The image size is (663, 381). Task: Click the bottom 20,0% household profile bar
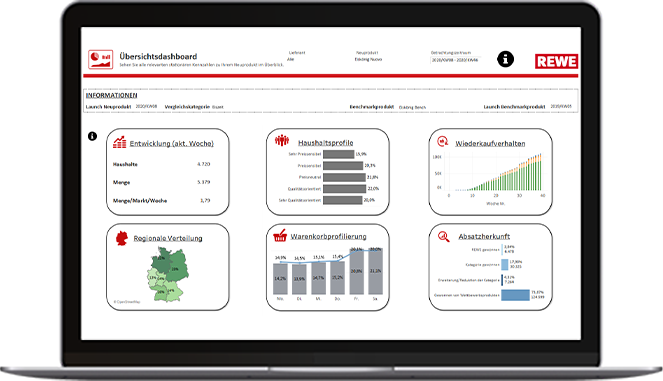(342, 200)
